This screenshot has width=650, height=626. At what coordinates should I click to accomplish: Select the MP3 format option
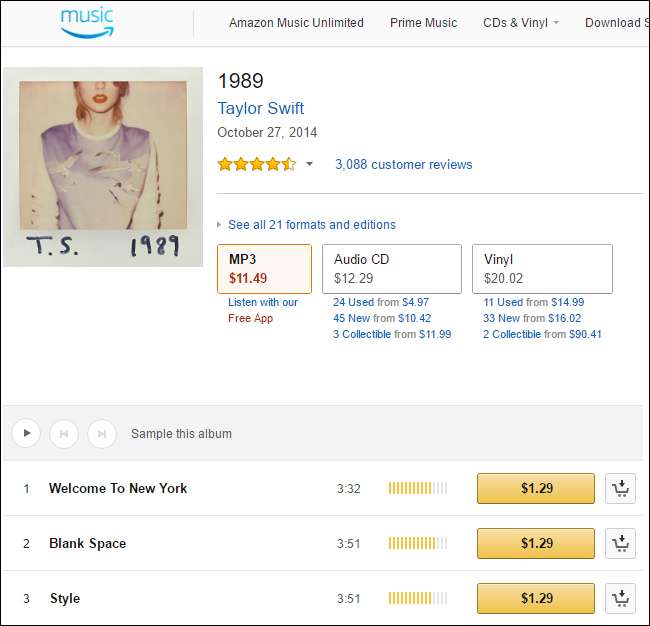(264, 268)
